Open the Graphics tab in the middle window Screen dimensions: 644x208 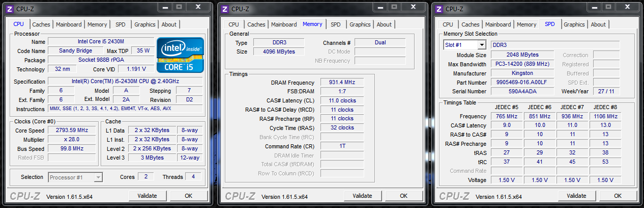tap(360, 24)
